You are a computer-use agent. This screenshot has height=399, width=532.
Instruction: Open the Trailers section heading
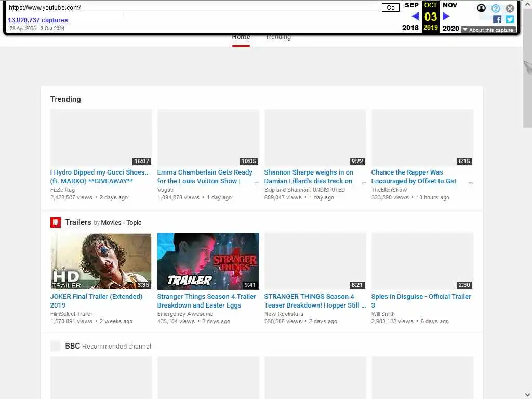point(78,222)
